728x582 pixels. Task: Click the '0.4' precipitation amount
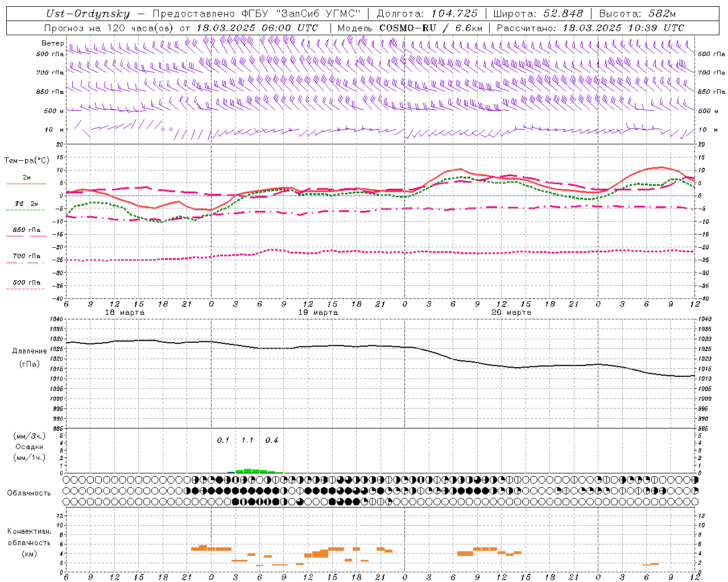point(272,440)
